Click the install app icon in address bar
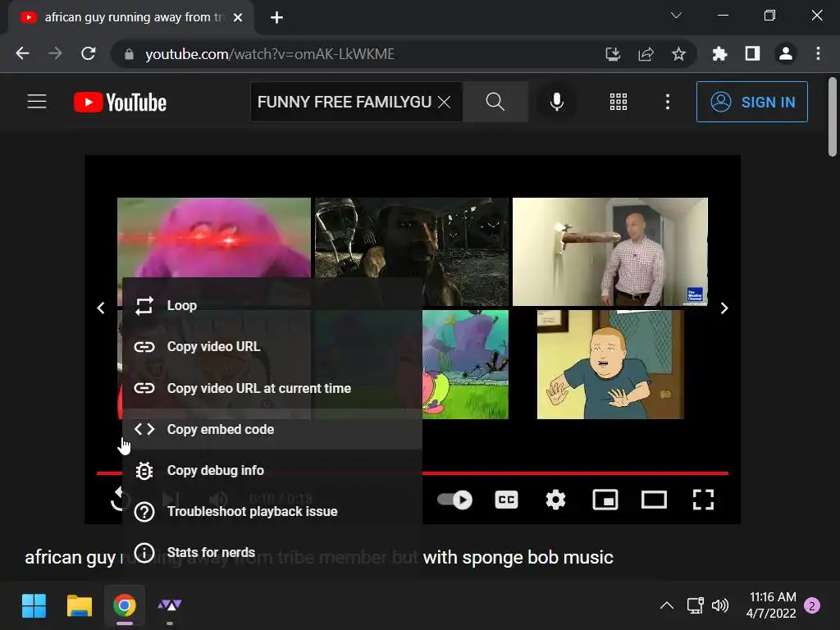Image resolution: width=840 pixels, height=630 pixels. click(613, 53)
